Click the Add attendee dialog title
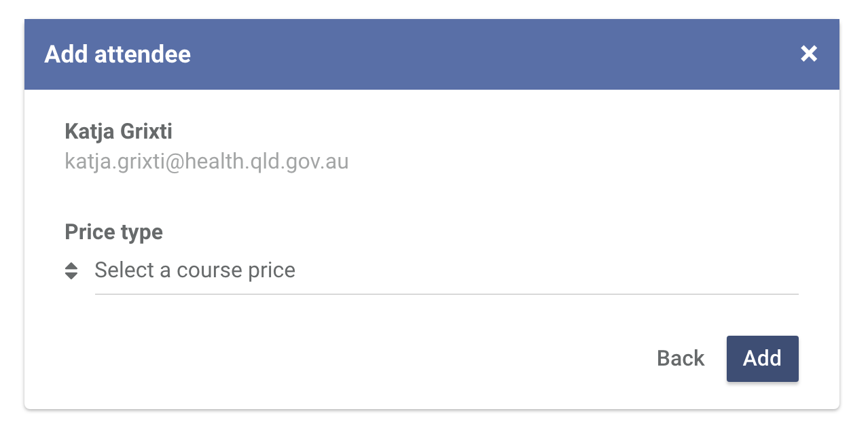The height and width of the screenshot is (439, 868). [x=117, y=54]
